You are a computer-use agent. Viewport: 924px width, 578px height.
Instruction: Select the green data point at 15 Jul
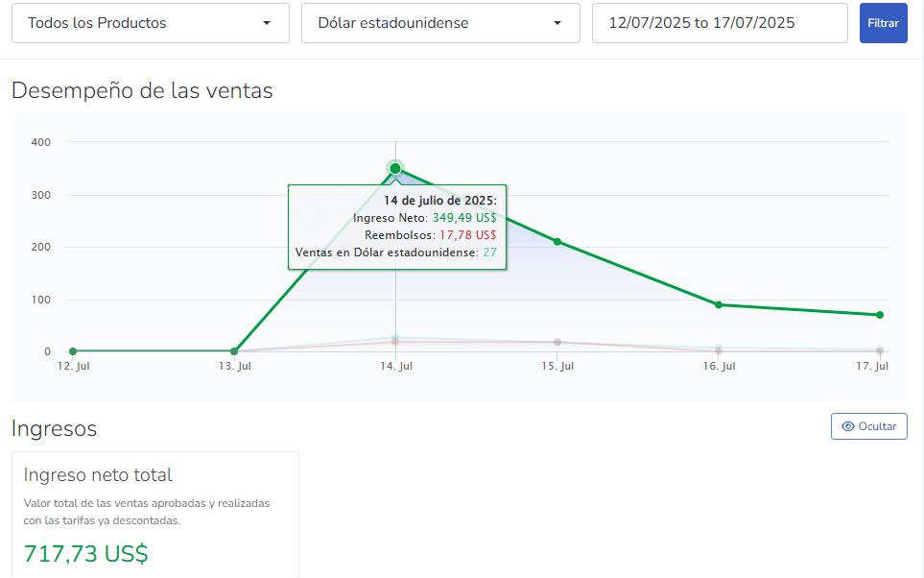[x=557, y=241]
